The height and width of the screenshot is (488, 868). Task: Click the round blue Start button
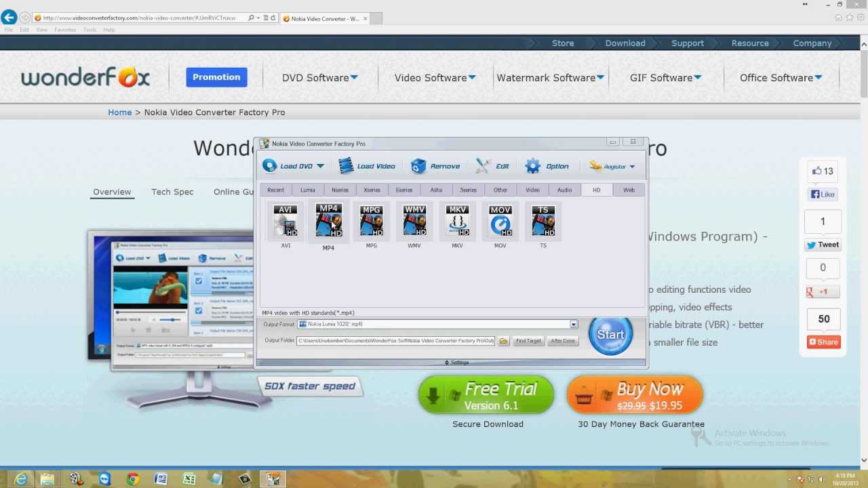610,335
